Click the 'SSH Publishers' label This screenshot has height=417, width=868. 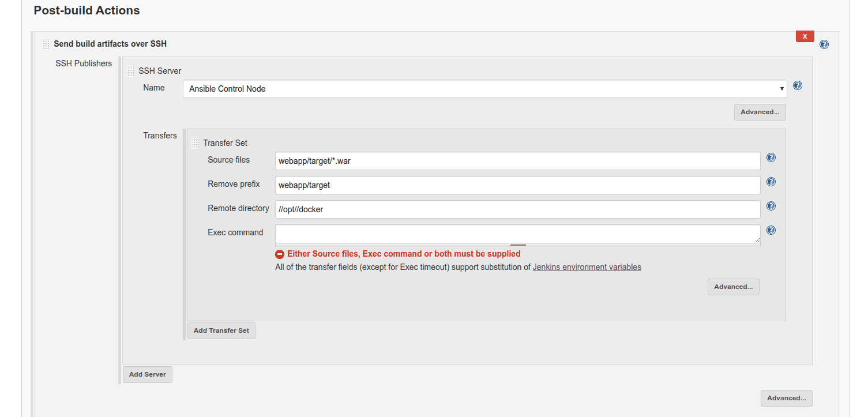pyautogui.click(x=84, y=63)
